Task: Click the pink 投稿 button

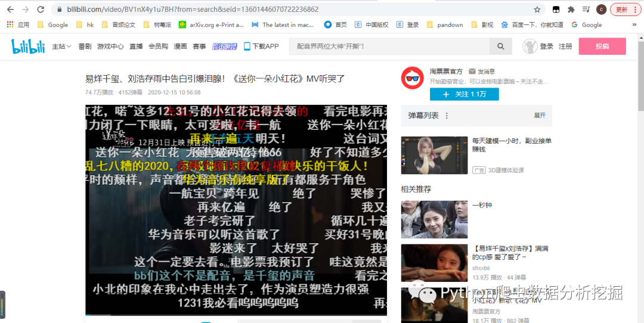Action: click(602, 46)
